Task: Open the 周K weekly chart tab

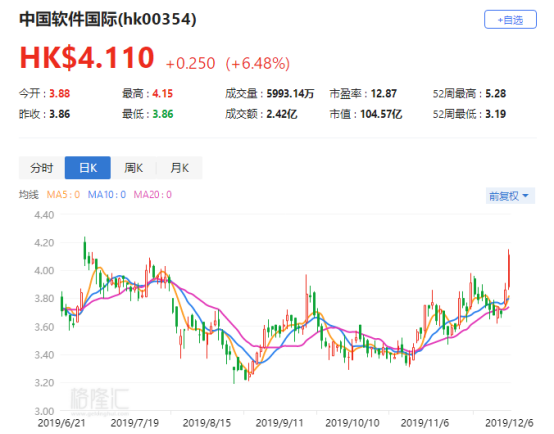Action: [134, 168]
